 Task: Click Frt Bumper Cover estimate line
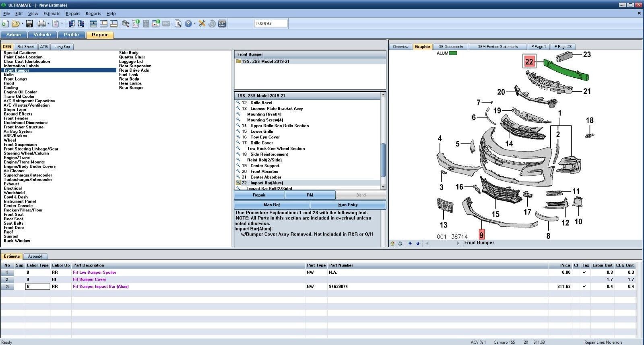(89, 279)
